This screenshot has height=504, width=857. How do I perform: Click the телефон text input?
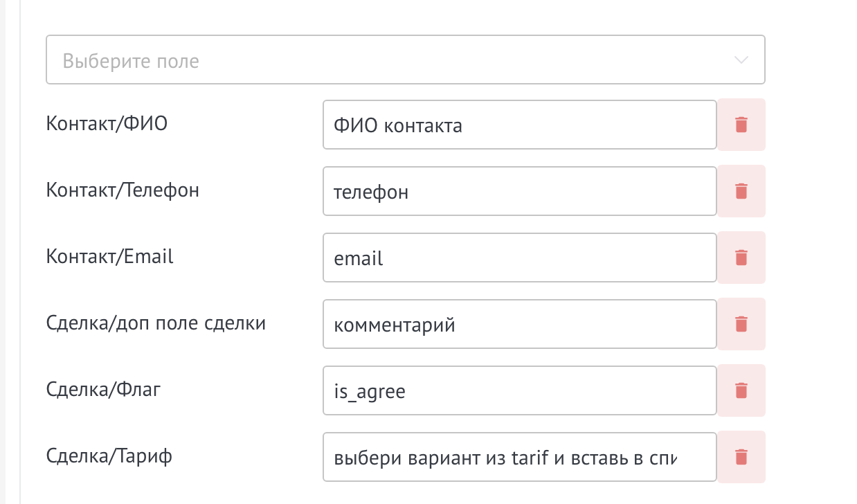[x=520, y=191]
